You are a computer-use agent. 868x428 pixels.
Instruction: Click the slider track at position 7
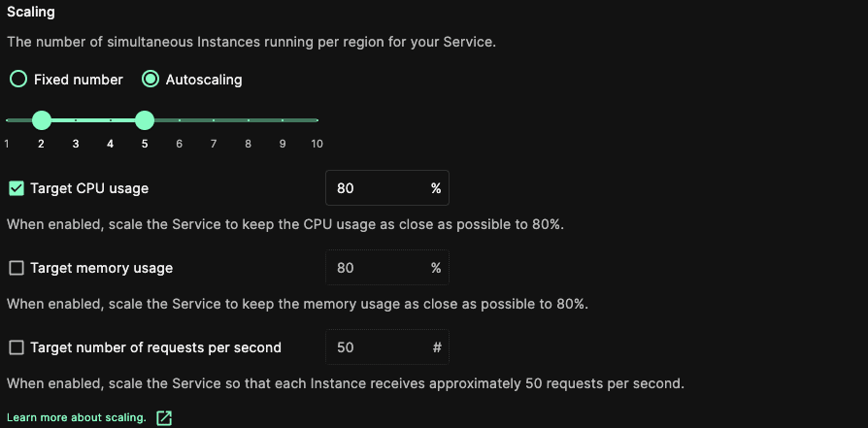pyautogui.click(x=214, y=120)
